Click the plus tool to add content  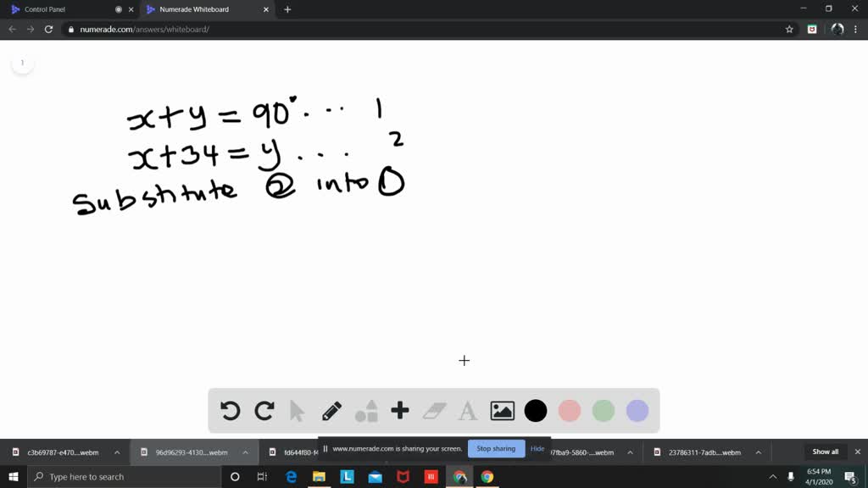click(399, 411)
